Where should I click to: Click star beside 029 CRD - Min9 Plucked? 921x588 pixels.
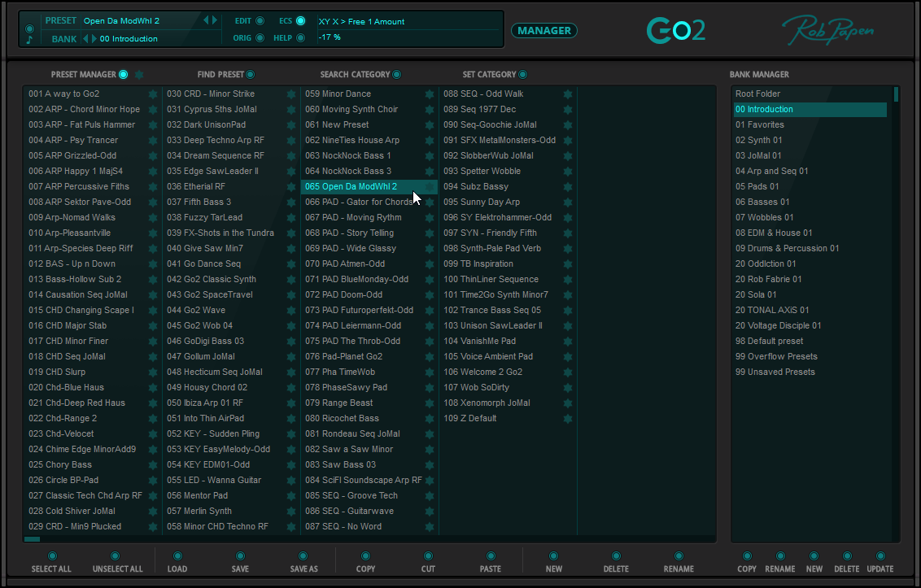tap(153, 527)
